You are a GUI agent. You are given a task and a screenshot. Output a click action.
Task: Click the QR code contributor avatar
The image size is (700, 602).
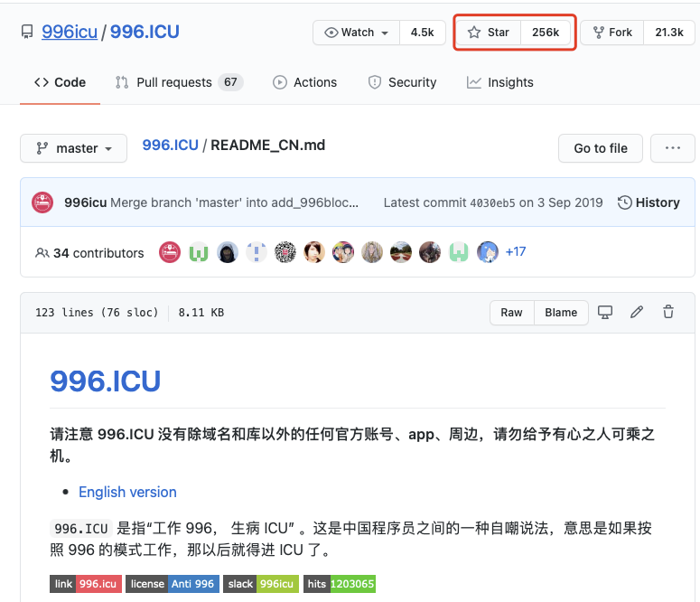pos(285,252)
